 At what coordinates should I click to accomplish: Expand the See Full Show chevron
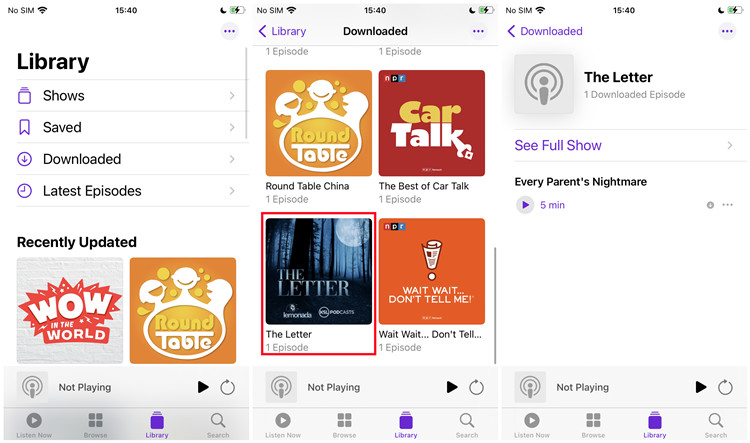pyautogui.click(x=730, y=145)
